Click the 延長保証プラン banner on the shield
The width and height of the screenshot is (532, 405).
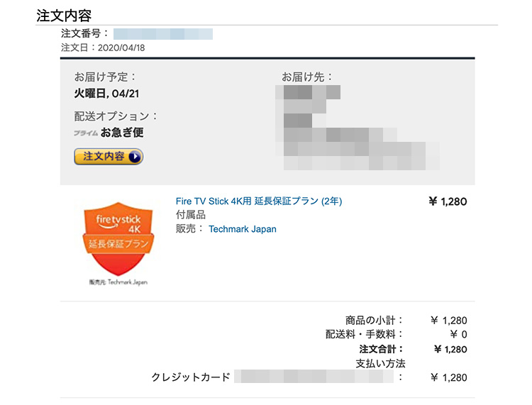point(118,243)
